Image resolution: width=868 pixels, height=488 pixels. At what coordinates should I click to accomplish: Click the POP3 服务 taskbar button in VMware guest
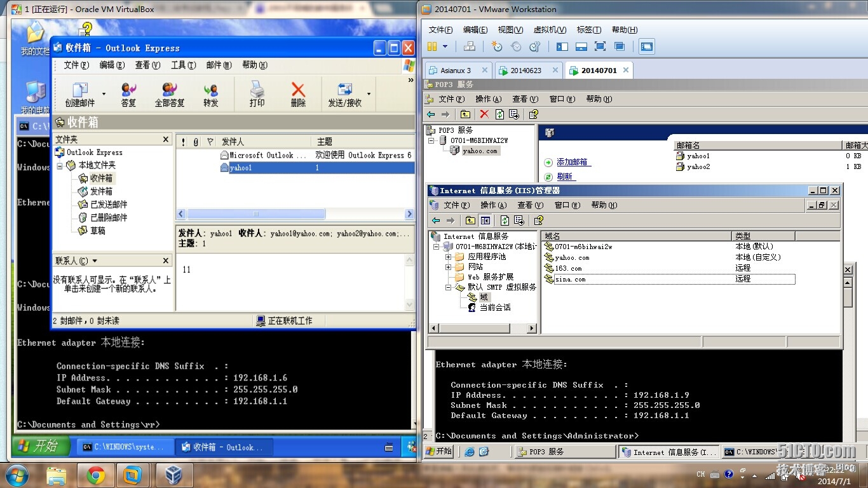coord(564,452)
